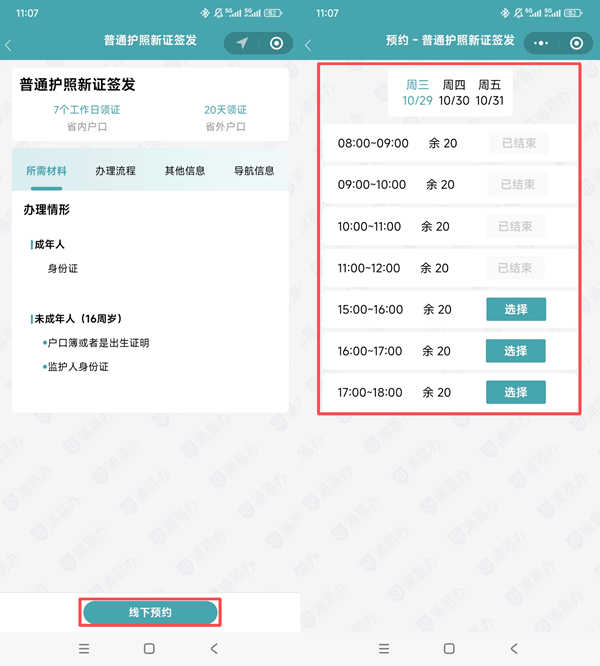The height and width of the screenshot is (666, 600).
Task: Tap the 户口簿或者是出生证明 item
Action: coord(98,343)
